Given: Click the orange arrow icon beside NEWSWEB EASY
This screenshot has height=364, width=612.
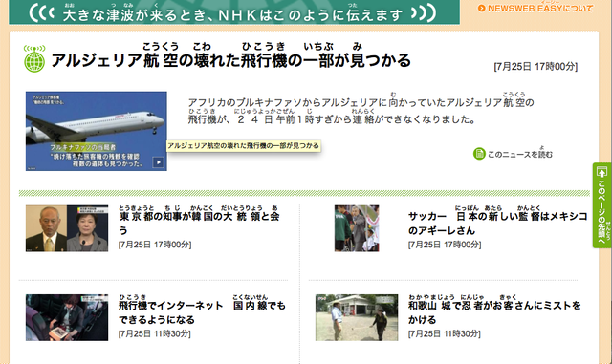Looking at the screenshot, I should (x=482, y=8).
